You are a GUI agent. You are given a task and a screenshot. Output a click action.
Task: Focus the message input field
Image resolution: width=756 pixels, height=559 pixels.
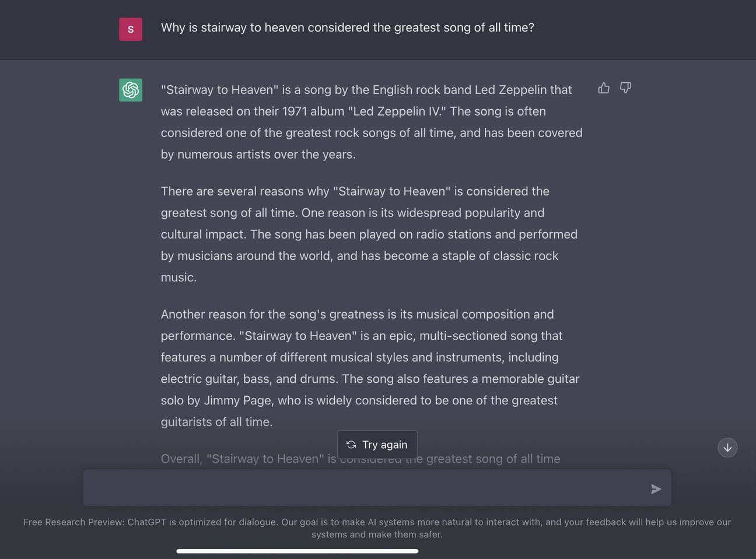(x=362, y=488)
